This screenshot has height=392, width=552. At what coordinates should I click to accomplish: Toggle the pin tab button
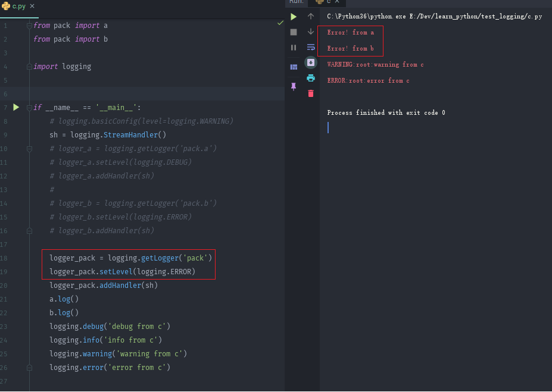click(x=294, y=86)
